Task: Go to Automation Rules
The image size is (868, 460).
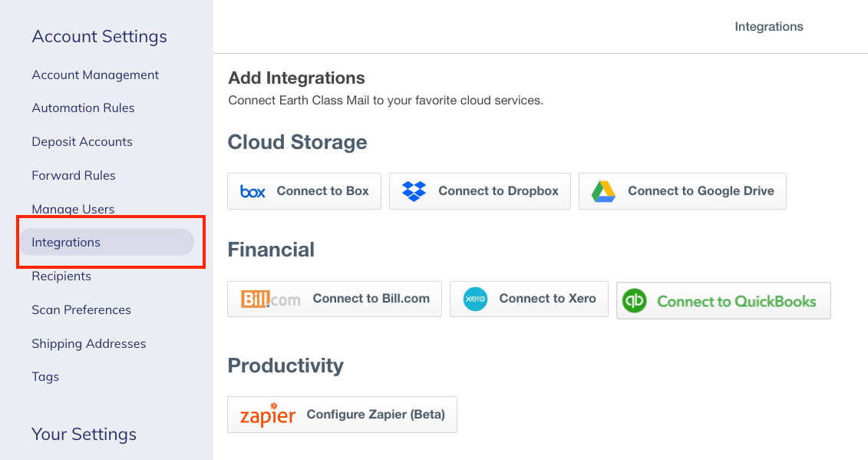Action: click(x=83, y=108)
